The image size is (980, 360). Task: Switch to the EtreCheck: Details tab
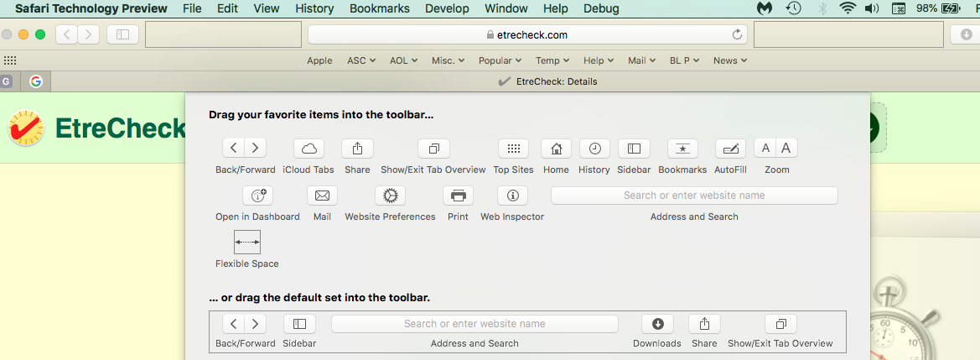tap(547, 81)
